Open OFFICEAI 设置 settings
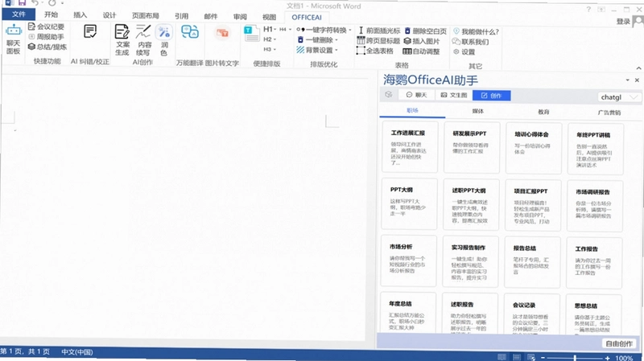The image size is (644, 361). (464, 51)
